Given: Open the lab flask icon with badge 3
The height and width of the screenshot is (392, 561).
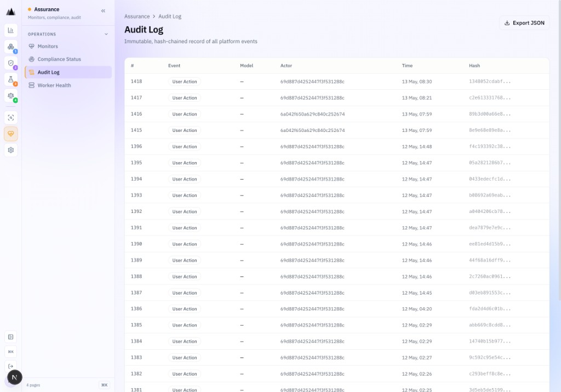Looking at the screenshot, I should pyautogui.click(x=11, y=79).
